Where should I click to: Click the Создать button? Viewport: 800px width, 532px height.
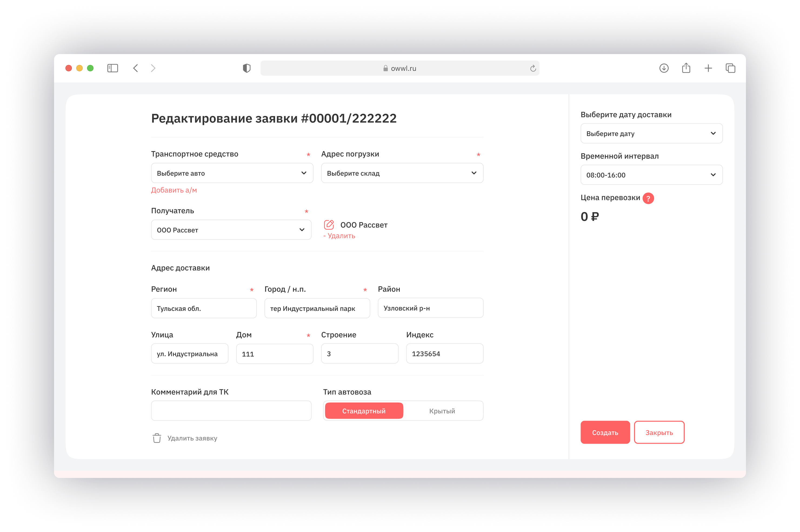[x=605, y=432]
